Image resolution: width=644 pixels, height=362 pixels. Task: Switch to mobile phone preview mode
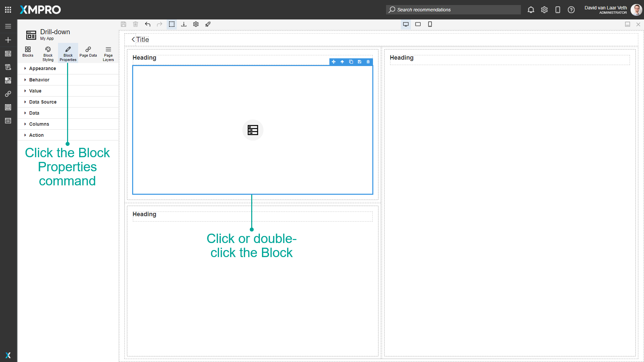coord(430,24)
